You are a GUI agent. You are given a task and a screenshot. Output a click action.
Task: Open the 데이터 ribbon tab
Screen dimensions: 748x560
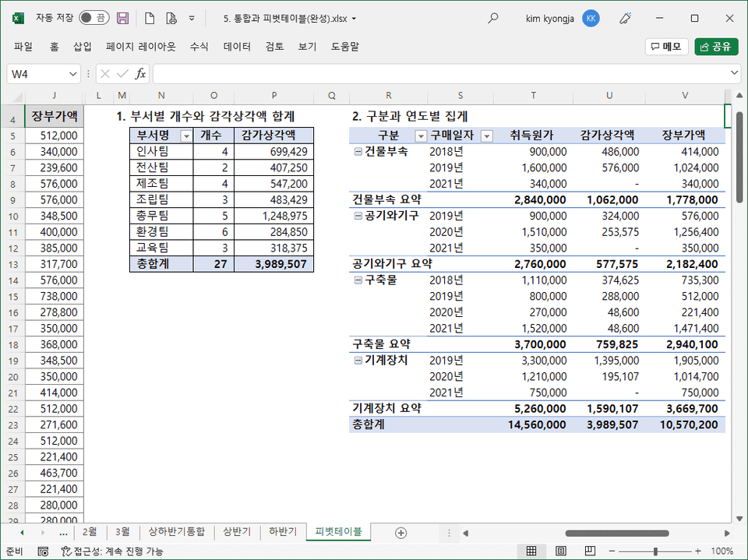[237, 47]
